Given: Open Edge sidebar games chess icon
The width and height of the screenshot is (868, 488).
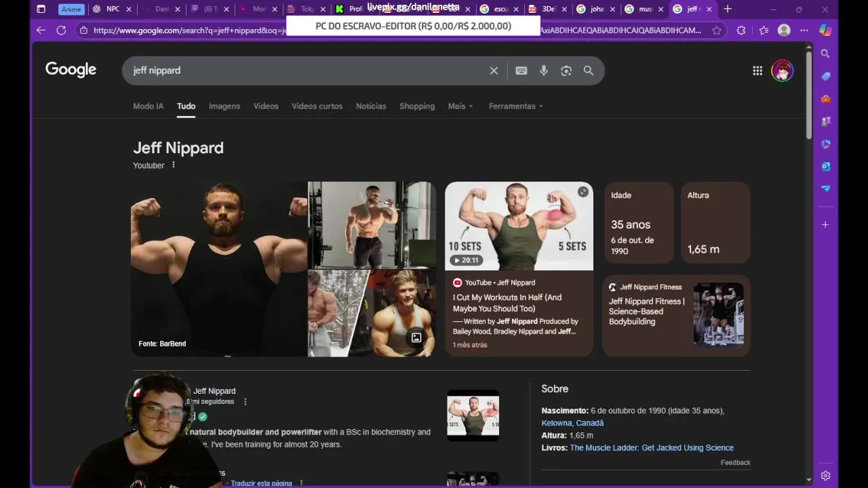Looking at the screenshot, I should 825,121.
